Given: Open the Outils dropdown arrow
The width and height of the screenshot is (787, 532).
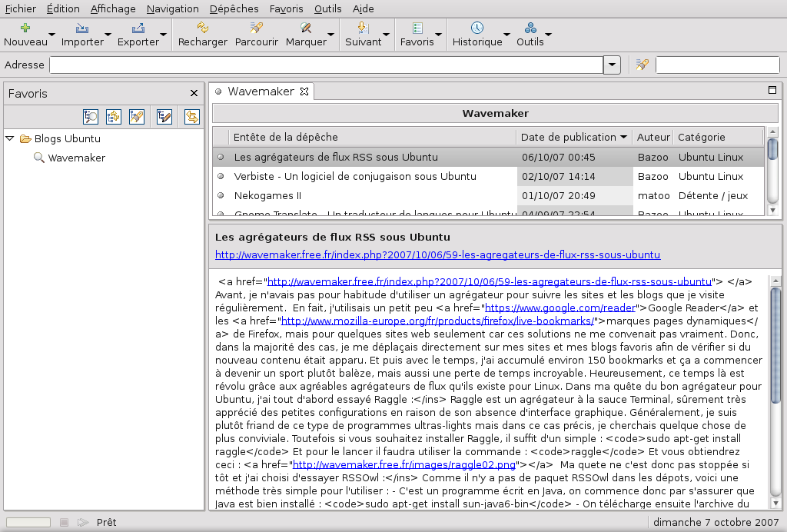Looking at the screenshot, I should click(548, 35).
